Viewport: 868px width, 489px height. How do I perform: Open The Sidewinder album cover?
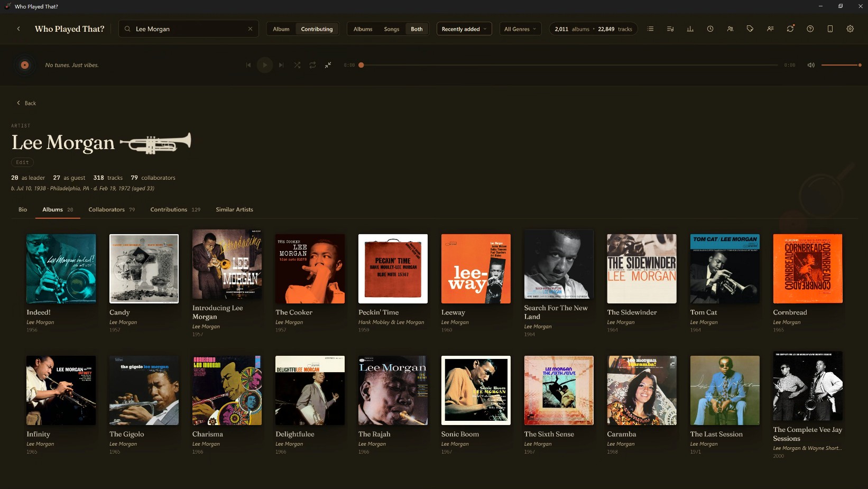[642, 269]
